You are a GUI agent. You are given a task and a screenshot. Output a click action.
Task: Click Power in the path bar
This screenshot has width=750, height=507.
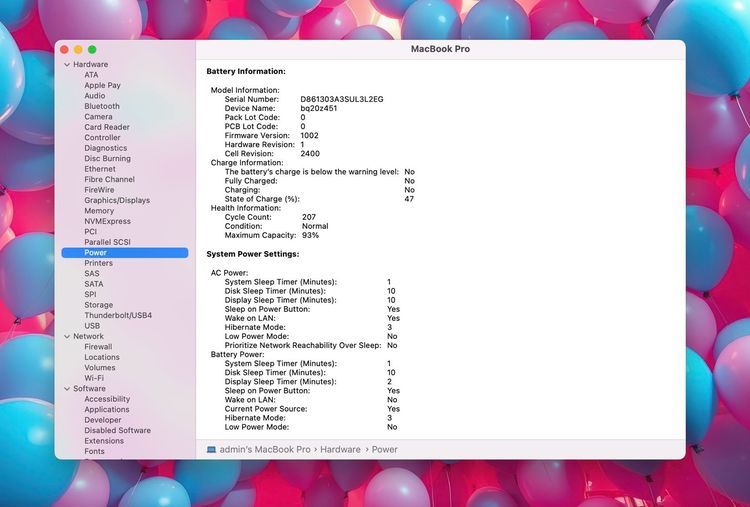pyautogui.click(x=385, y=450)
